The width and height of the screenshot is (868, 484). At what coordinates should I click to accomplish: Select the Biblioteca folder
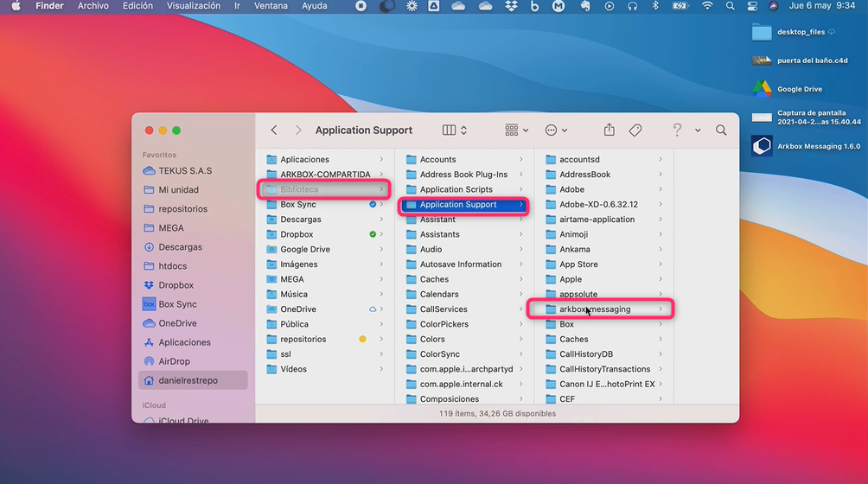click(x=299, y=189)
